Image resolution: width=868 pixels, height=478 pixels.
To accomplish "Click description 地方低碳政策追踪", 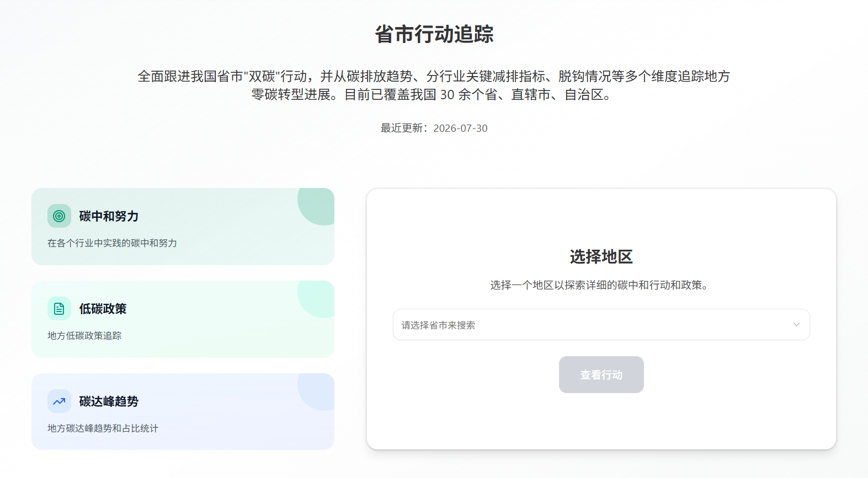I will coord(84,336).
